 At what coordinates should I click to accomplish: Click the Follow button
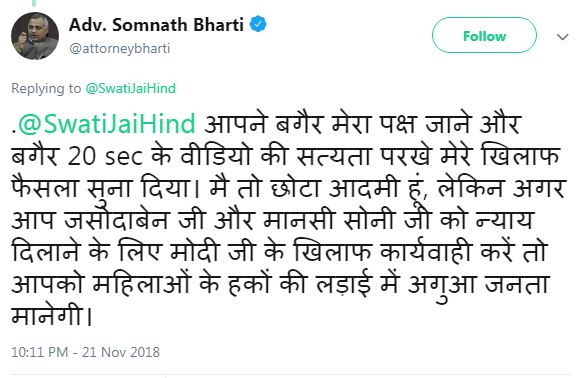(x=484, y=35)
